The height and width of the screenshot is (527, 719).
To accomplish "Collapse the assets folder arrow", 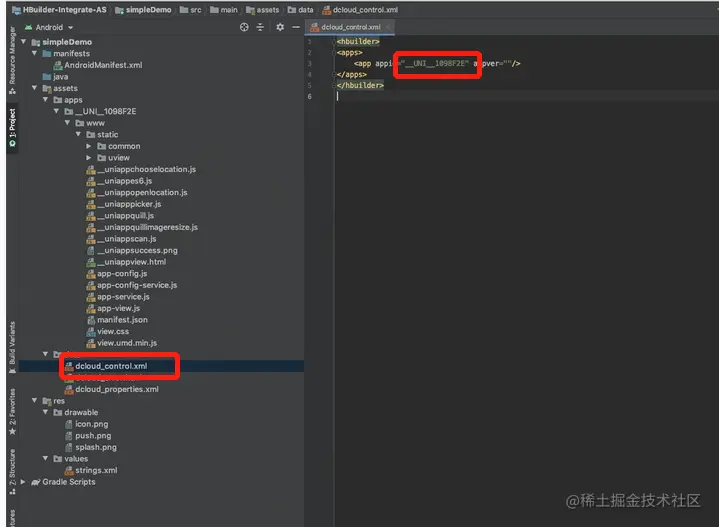I will click(34, 88).
